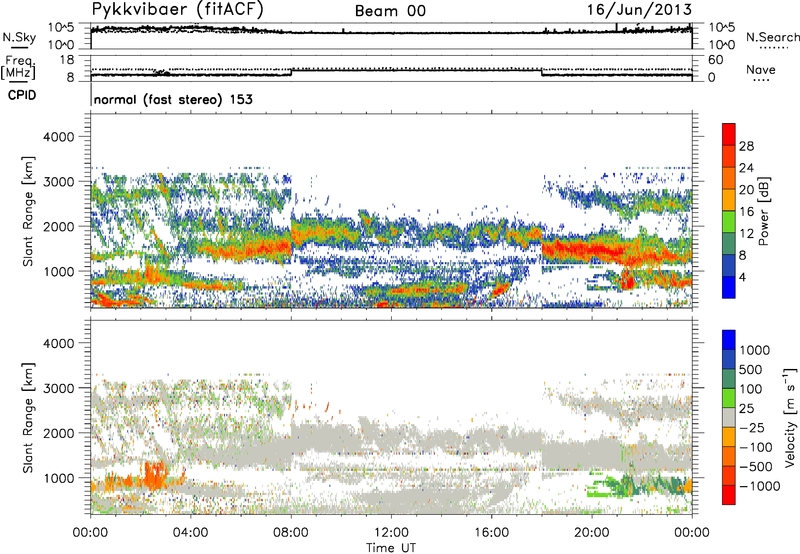This screenshot has width=800, height=554.
Task: Click the 'Slant Range [km]' label of the power panel
Action: (x=28, y=211)
